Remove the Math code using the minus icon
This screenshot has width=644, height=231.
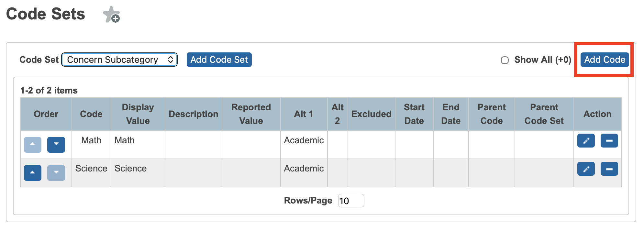click(x=609, y=140)
